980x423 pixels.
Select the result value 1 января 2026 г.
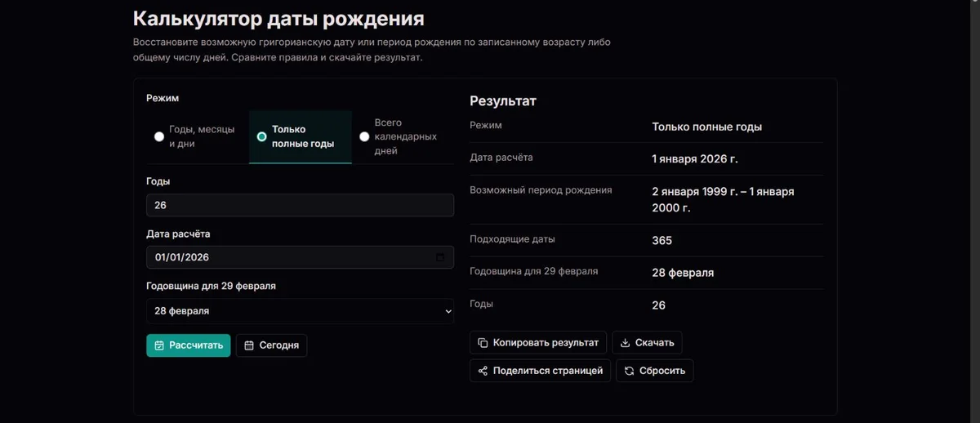point(695,159)
